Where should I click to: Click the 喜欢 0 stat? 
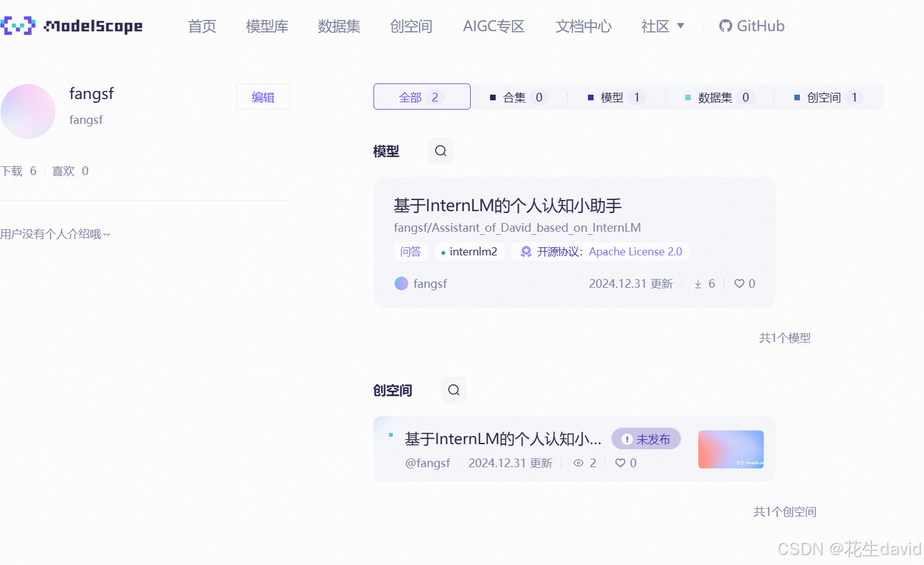[70, 171]
